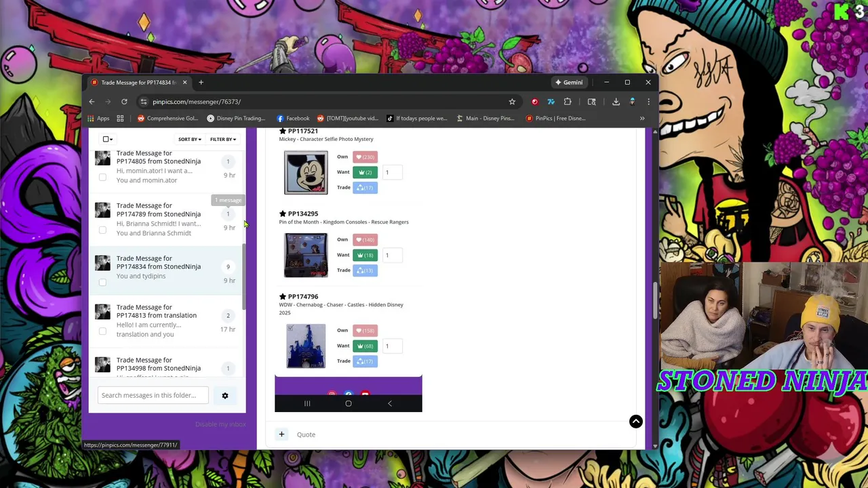Click the scroll-to-top arrow button
This screenshot has height=488, width=868.
pos(636,422)
